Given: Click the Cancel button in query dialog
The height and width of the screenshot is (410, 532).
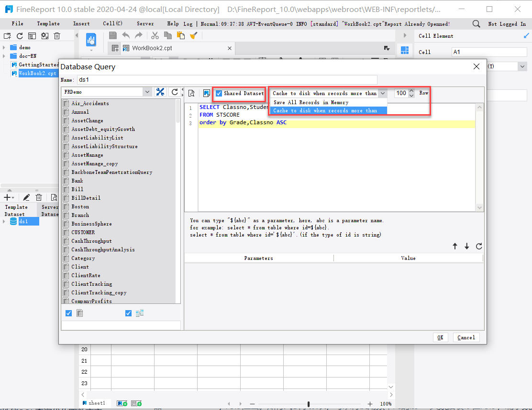Looking at the screenshot, I should pyautogui.click(x=466, y=337).
